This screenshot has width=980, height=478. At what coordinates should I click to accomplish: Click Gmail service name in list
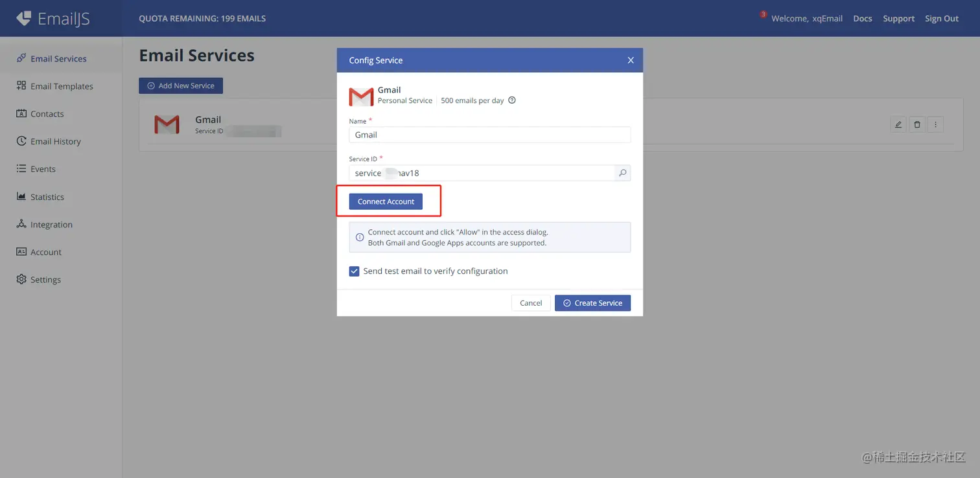pyautogui.click(x=208, y=119)
